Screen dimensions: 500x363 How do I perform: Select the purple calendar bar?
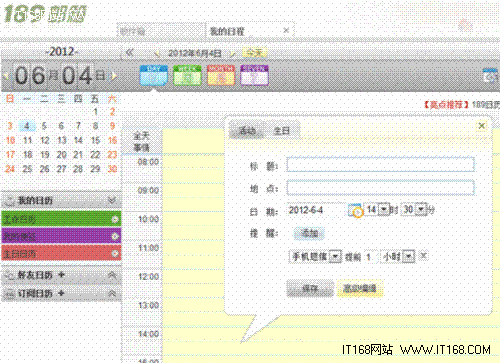pyautogui.click(x=61, y=236)
